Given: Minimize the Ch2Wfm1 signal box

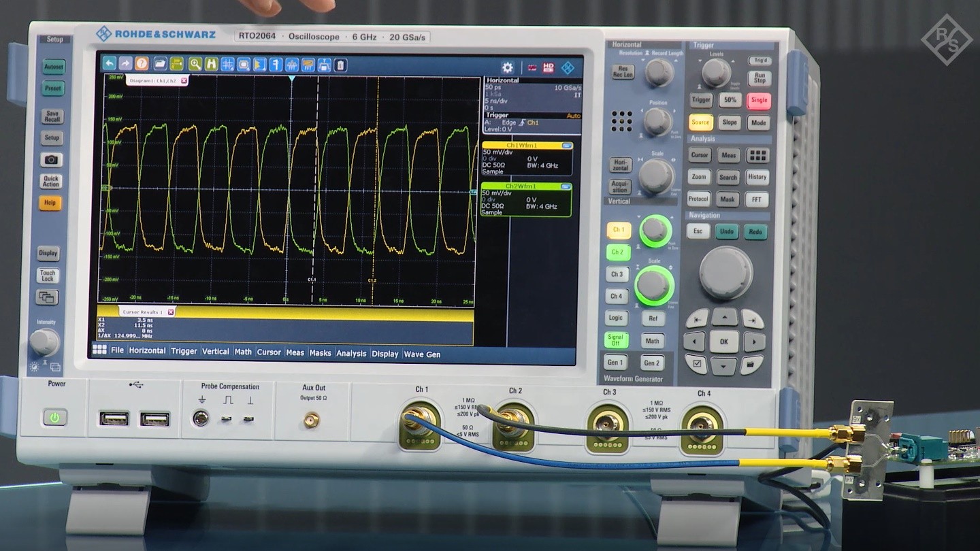Looking at the screenshot, I should point(565,186).
